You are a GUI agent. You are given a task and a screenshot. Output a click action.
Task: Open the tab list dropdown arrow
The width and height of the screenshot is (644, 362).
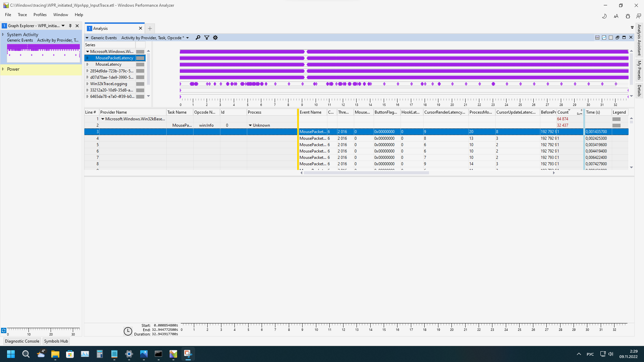(x=632, y=28)
